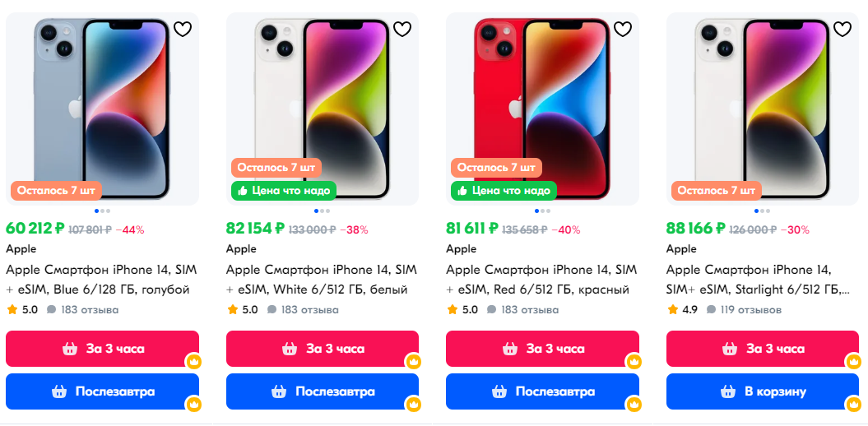Image resolution: width=868 pixels, height=426 pixels.
Task: Order blue iPhone 14 with За 3 часа
Action: click(102, 349)
